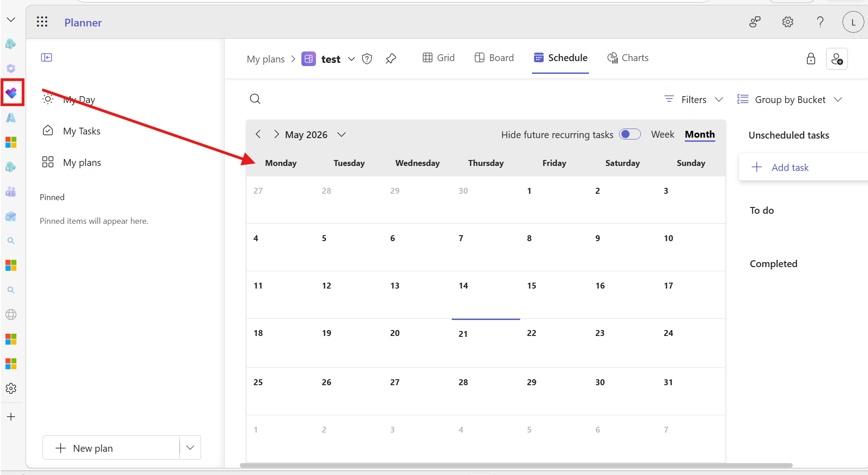The height and width of the screenshot is (475, 868).
Task: Open the Charts tab
Action: (628, 58)
